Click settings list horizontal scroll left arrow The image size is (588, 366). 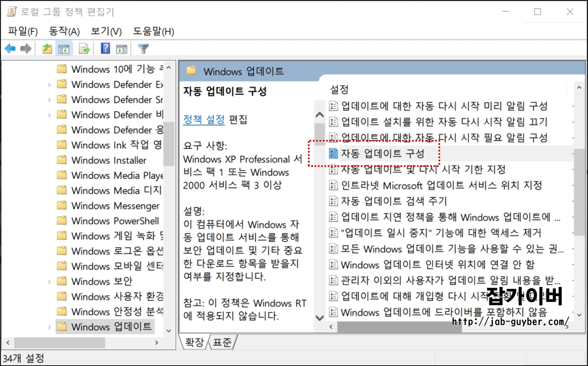tap(331, 327)
